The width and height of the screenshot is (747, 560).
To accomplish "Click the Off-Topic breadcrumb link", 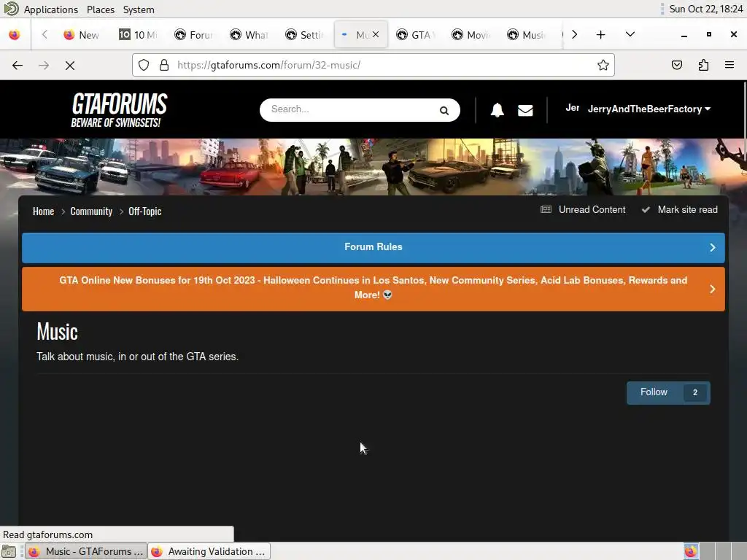I will coord(145,211).
